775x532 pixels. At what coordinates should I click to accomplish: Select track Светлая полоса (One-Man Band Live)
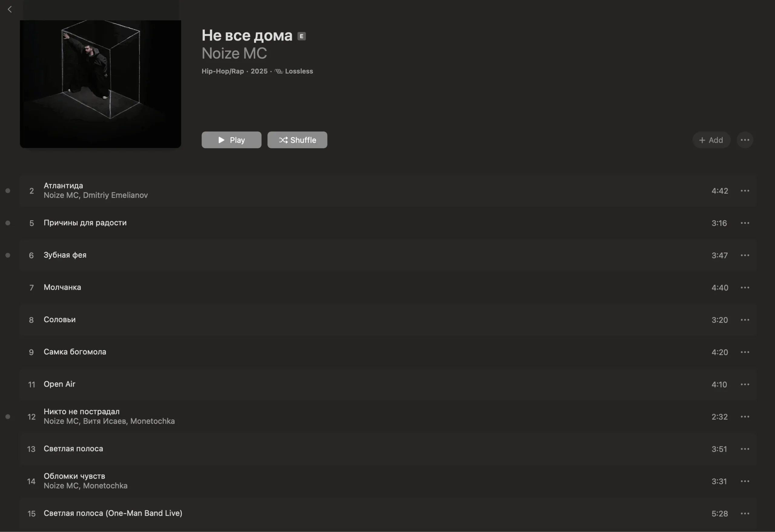387,514
